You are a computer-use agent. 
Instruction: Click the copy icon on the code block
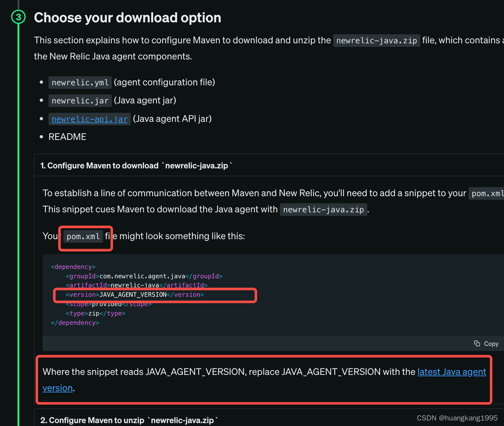pyautogui.click(x=477, y=343)
